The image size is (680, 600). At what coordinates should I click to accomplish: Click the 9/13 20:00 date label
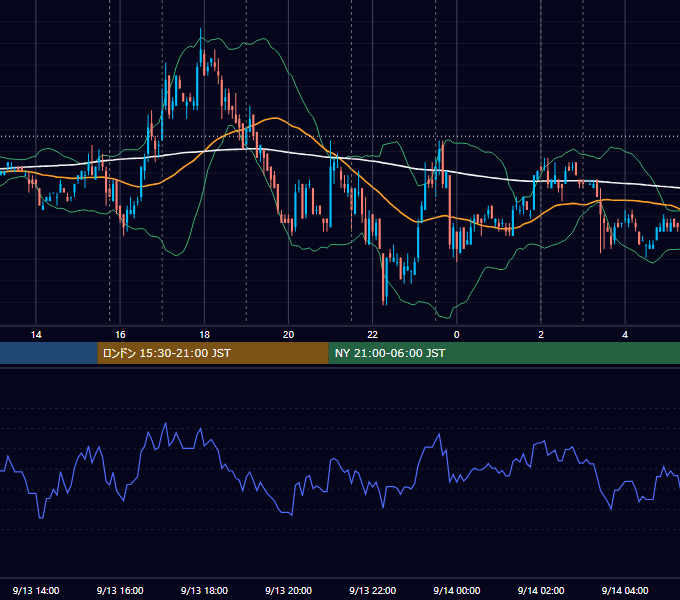pos(288,590)
